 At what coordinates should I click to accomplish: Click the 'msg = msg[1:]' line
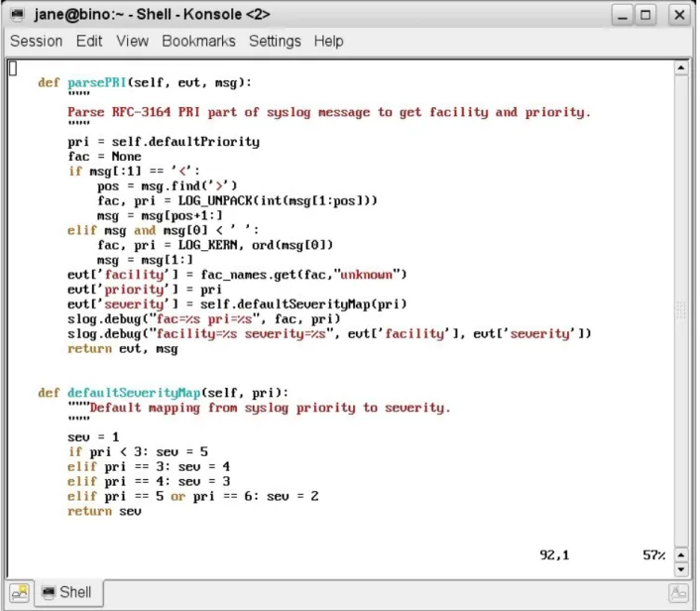pyautogui.click(x=145, y=260)
